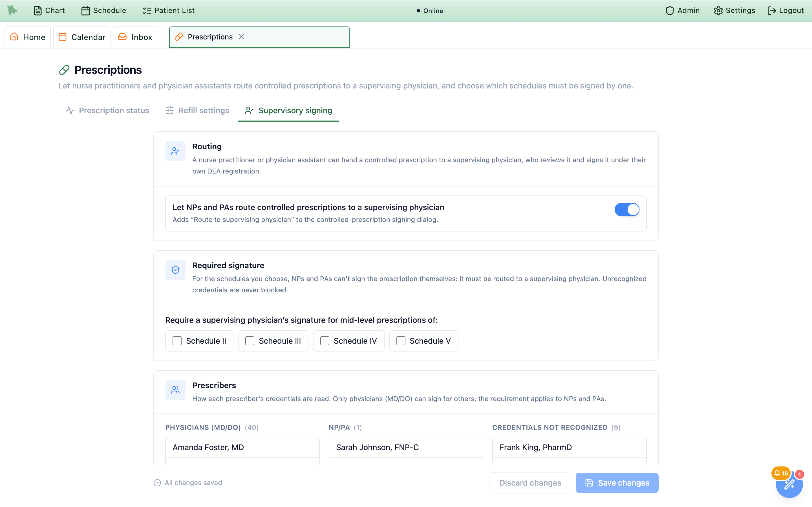Click the Calendar tab icon

(63, 37)
